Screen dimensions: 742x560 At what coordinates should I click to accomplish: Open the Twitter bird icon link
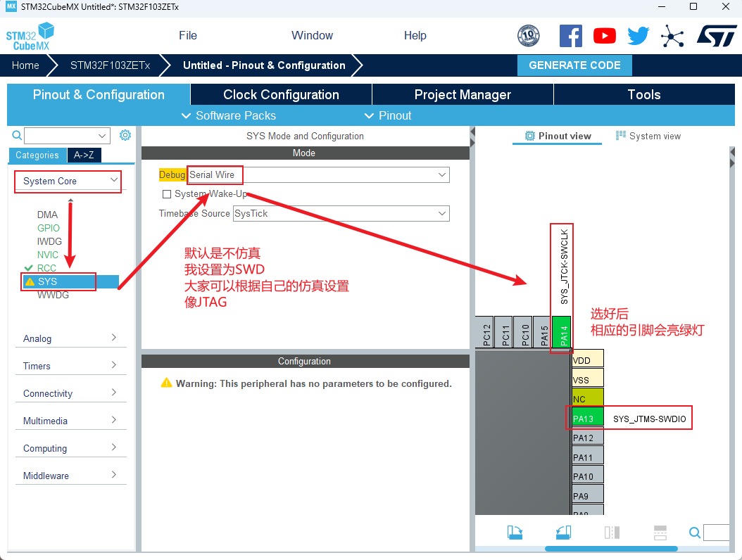click(x=639, y=36)
